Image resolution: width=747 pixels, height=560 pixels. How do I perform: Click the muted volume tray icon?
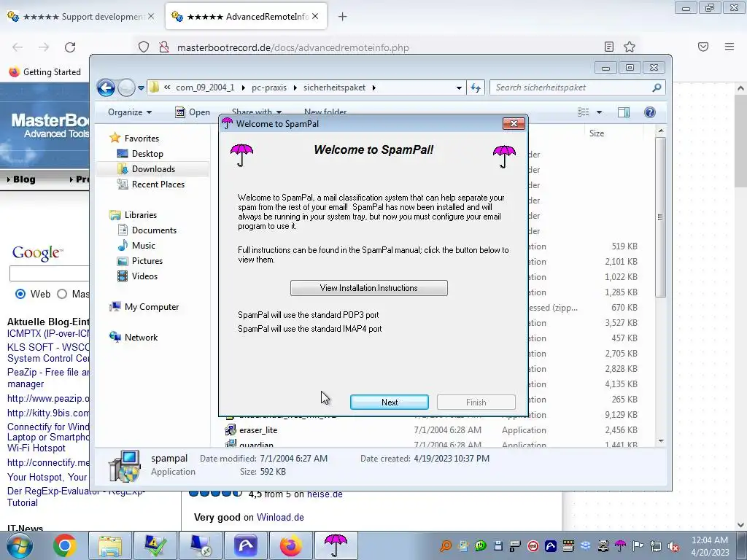pos(673,546)
